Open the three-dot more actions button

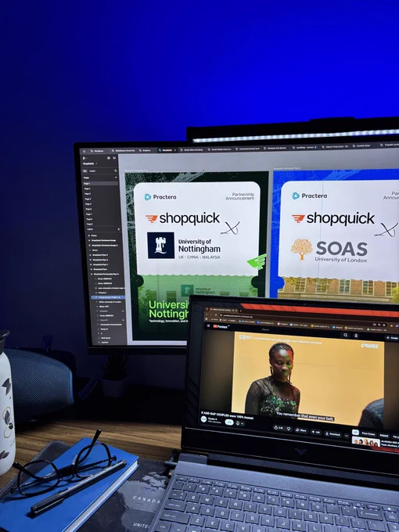347,436
